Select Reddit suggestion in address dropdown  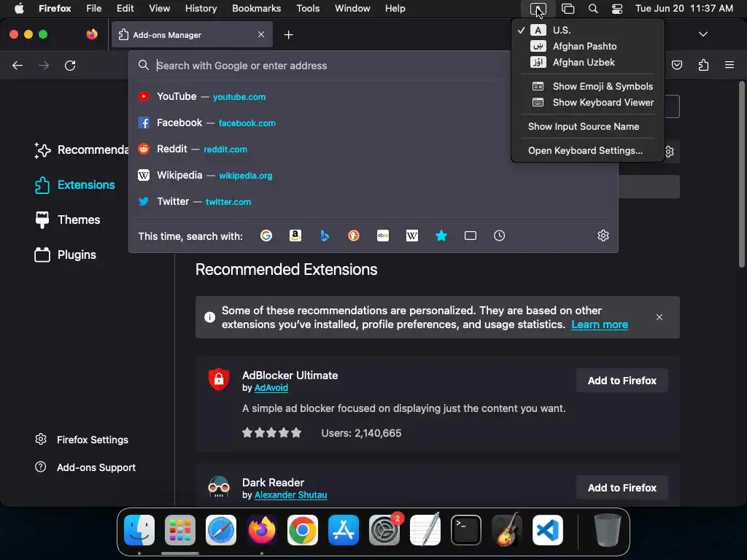point(373,149)
